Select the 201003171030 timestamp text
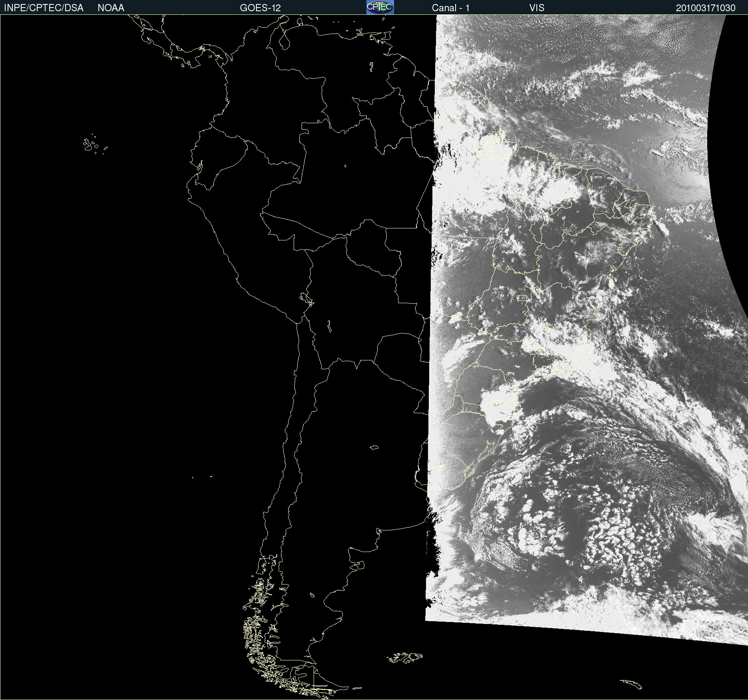The image size is (748, 700). (x=706, y=8)
